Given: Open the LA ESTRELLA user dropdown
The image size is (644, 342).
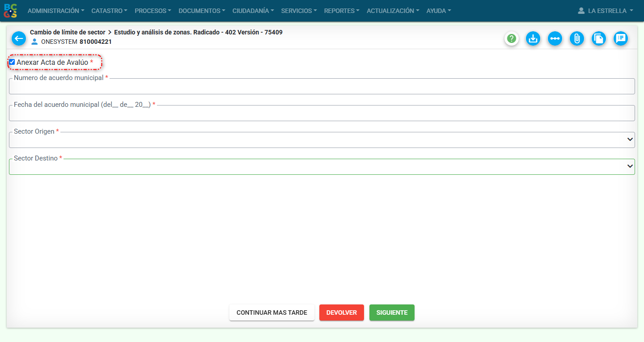Looking at the screenshot, I should click(x=605, y=11).
